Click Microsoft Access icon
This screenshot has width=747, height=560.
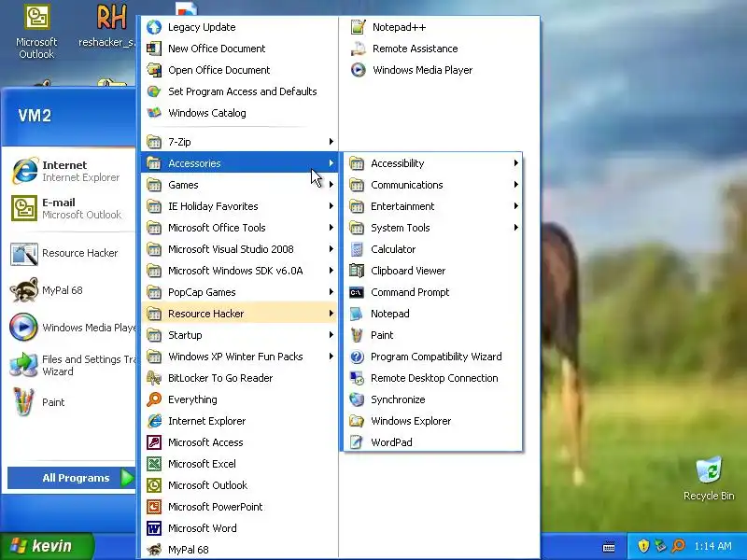153,441
